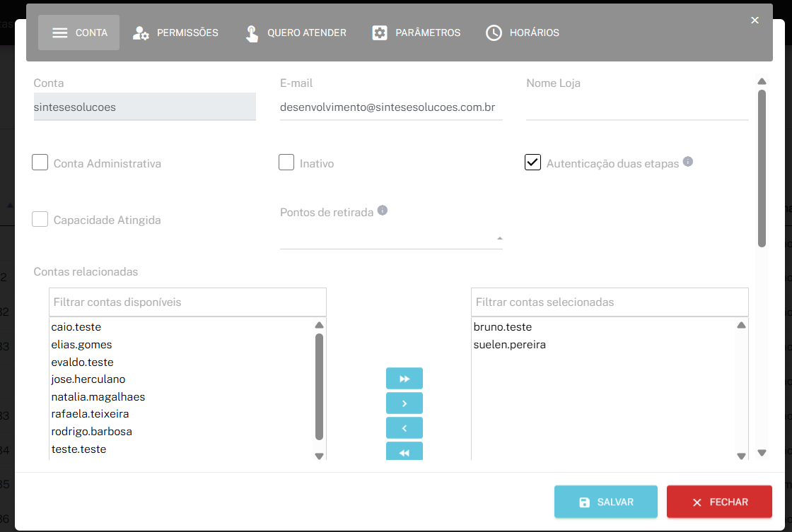Click the dialog scrollbar up arrow
This screenshot has height=532, width=792.
[762, 81]
